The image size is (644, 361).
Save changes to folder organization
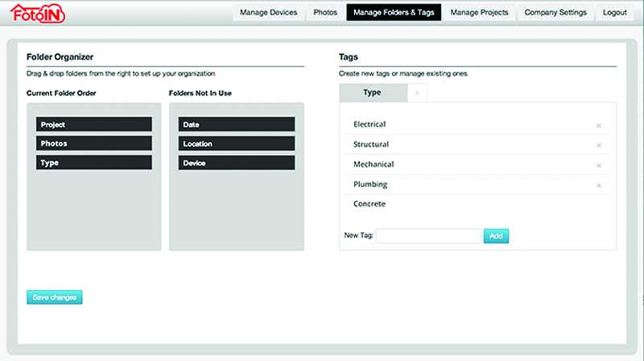click(54, 297)
